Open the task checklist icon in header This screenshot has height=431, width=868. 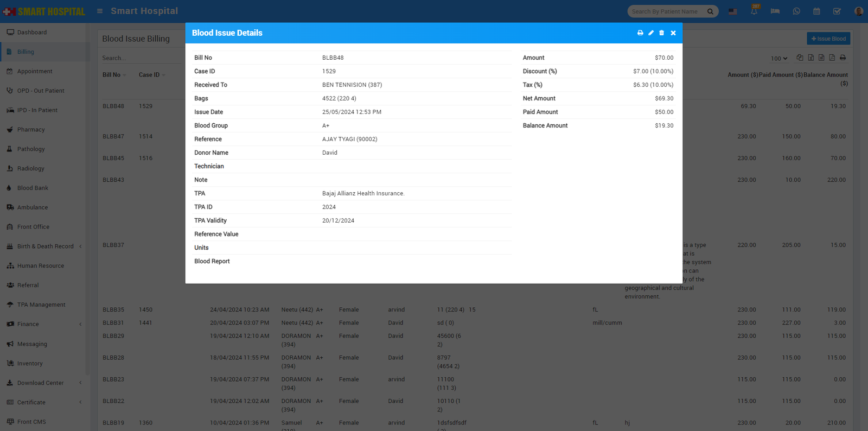[837, 11]
